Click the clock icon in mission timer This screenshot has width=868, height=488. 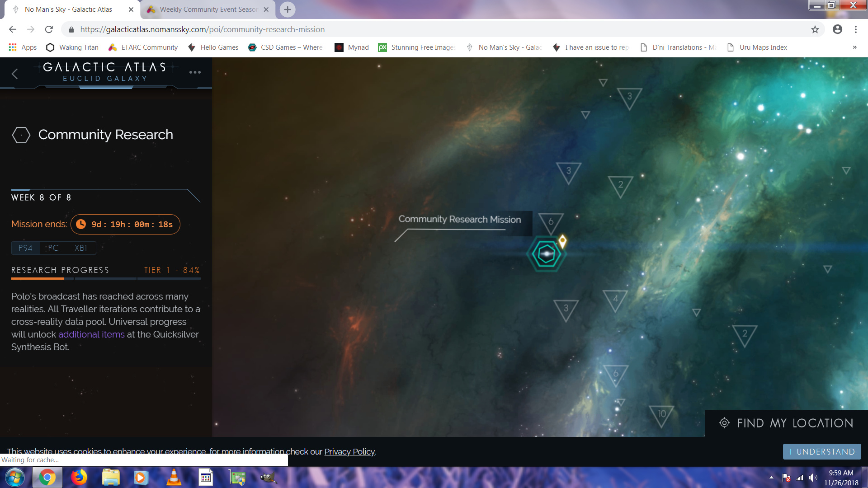(81, 224)
